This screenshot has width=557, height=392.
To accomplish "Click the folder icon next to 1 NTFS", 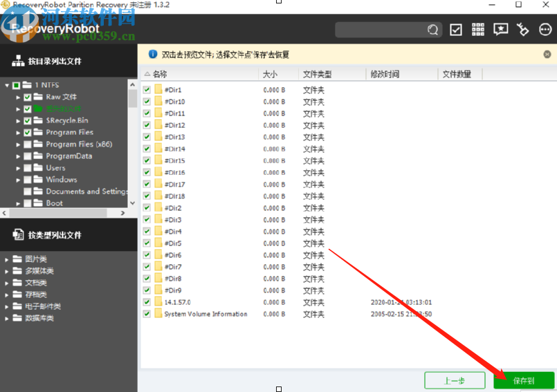I will [27, 85].
